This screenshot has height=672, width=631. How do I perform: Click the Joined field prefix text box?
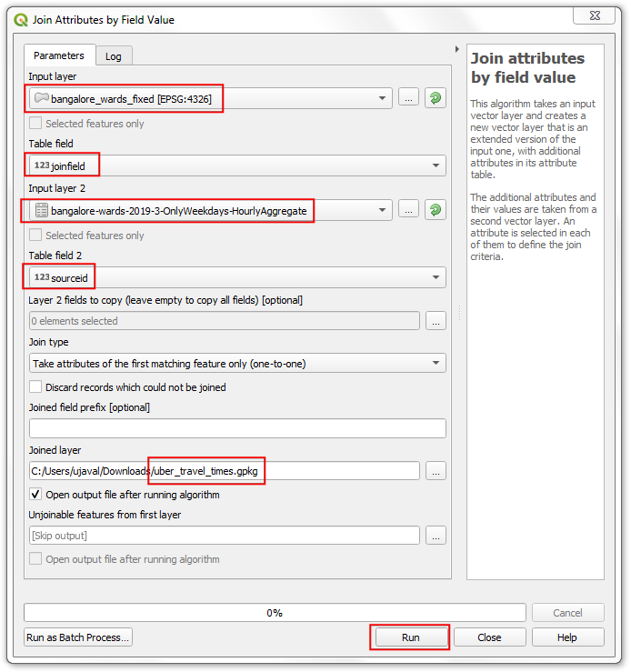[237, 428]
